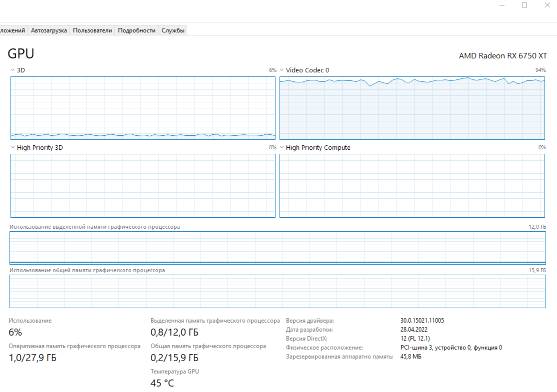557x392 pixels.
Task: Open the High Priority 3D engine dropdown
Action: coord(13,148)
